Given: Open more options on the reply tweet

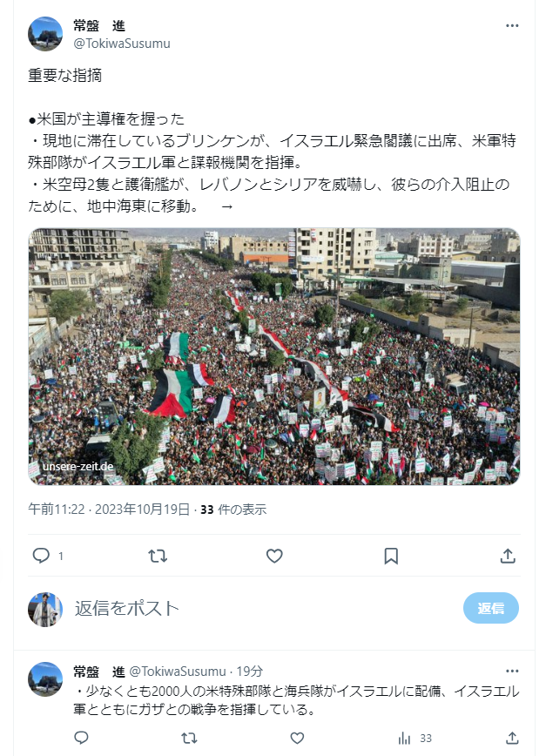Looking at the screenshot, I should click(512, 671).
